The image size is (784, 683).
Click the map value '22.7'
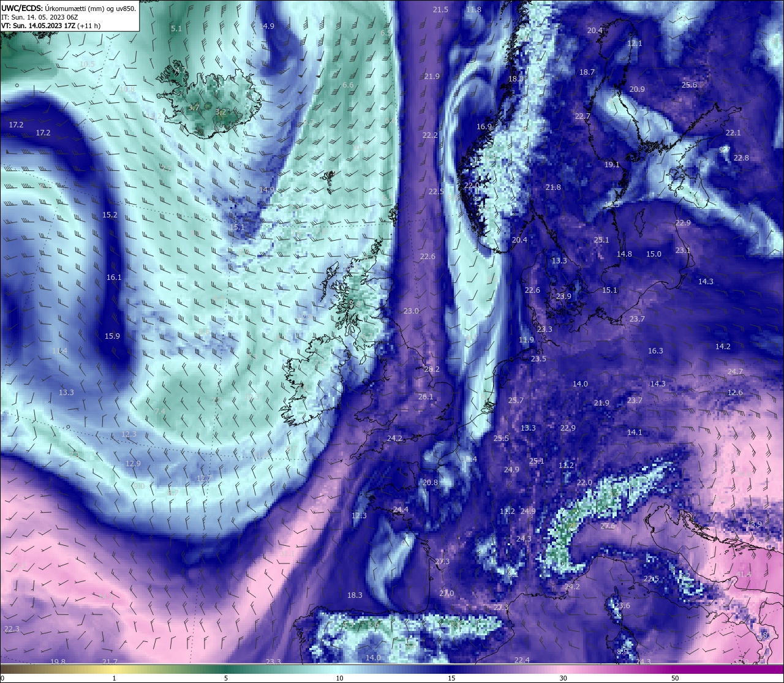click(x=582, y=116)
